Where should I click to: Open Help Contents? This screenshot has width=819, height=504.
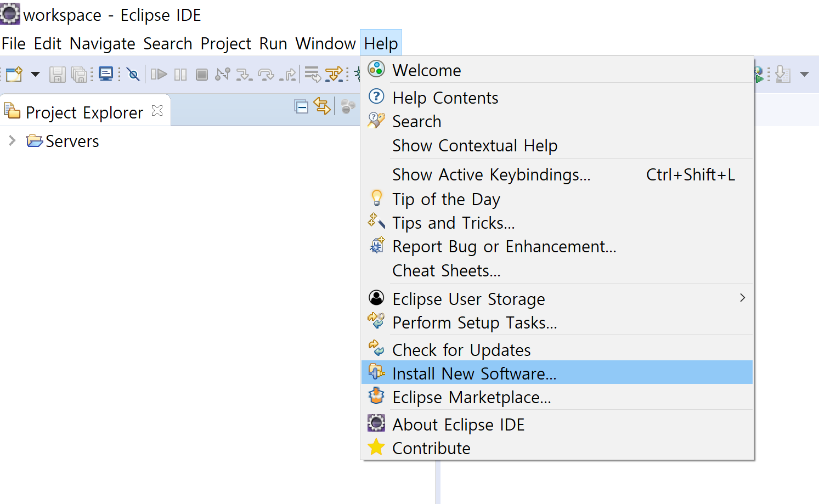(557, 98)
